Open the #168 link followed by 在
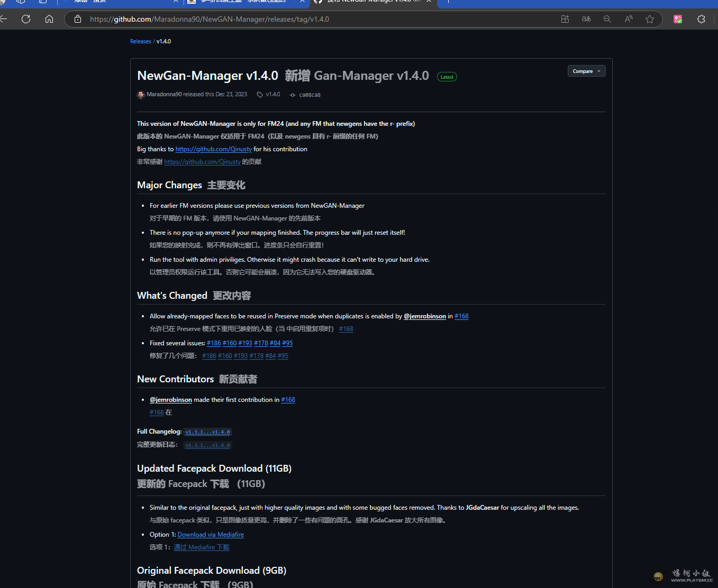Screen dimensions: 718x588 point(157,412)
